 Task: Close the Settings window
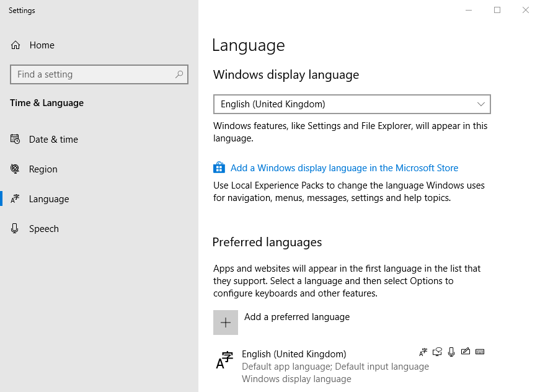pos(526,10)
